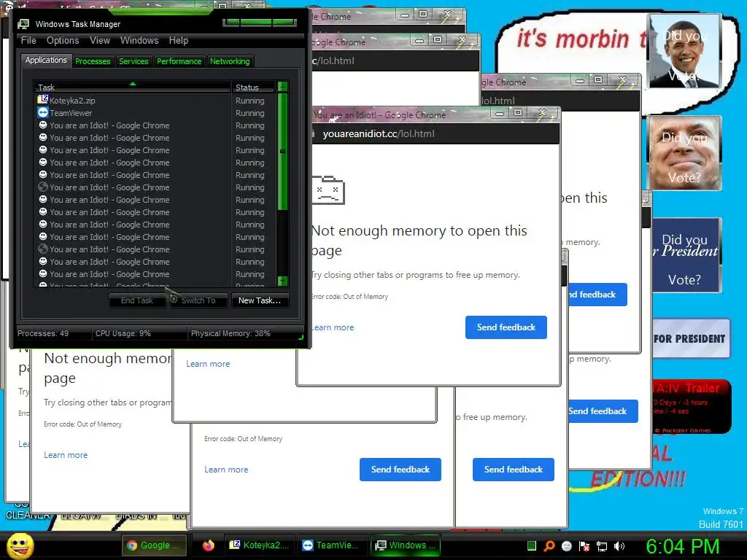Select the Applications tab
Image resolution: width=747 pixels, height=560 pixels.
pyautogui.click(x=46, y=60)
